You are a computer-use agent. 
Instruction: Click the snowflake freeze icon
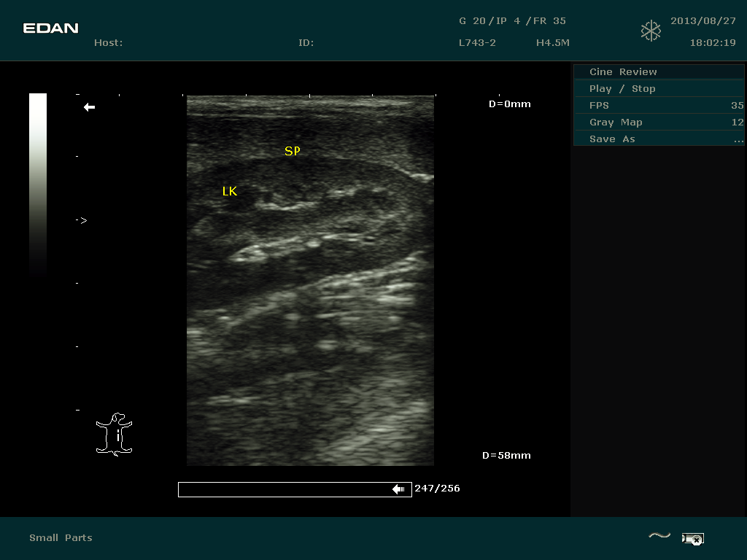click(651, 31)
